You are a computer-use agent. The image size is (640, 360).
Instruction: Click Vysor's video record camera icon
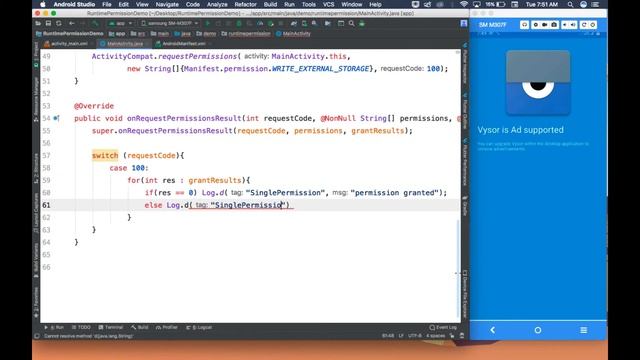(544, 25)
